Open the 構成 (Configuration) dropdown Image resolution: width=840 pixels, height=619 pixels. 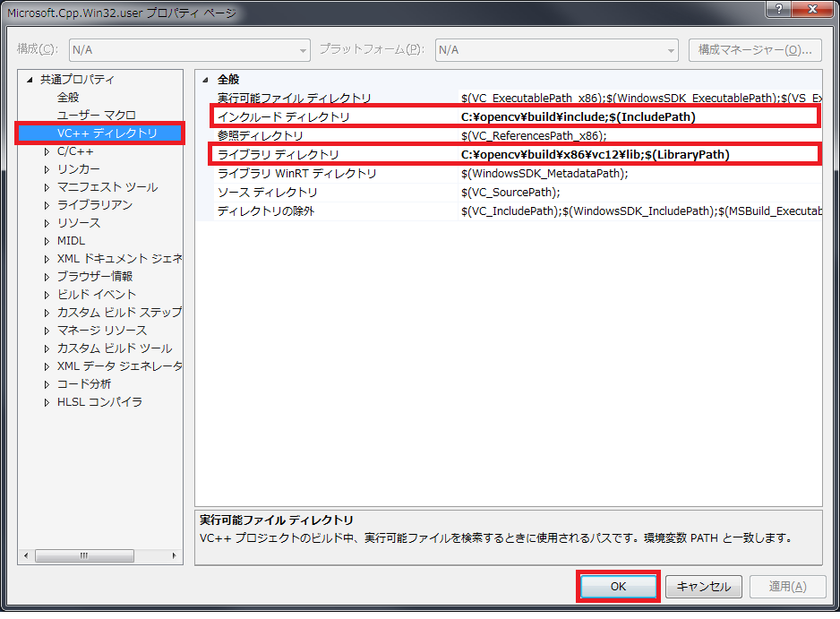point(303,50)
